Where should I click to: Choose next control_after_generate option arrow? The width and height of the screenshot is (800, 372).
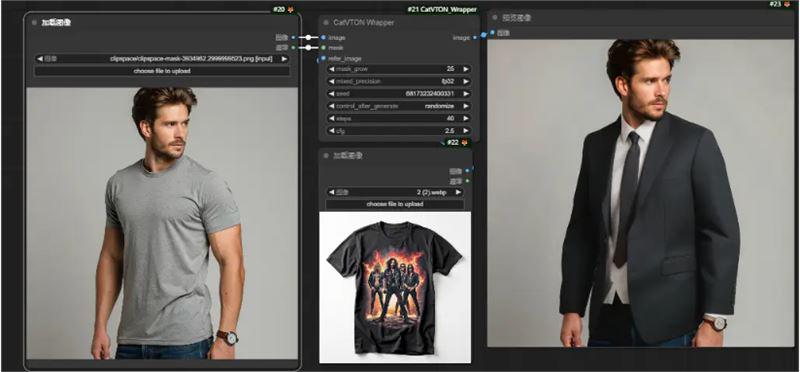pyautogui.click(x=465, y=106)
